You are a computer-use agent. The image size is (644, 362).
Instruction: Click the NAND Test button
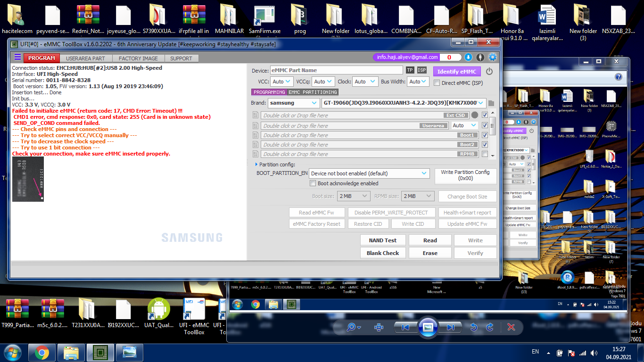(x=383, y=240)
